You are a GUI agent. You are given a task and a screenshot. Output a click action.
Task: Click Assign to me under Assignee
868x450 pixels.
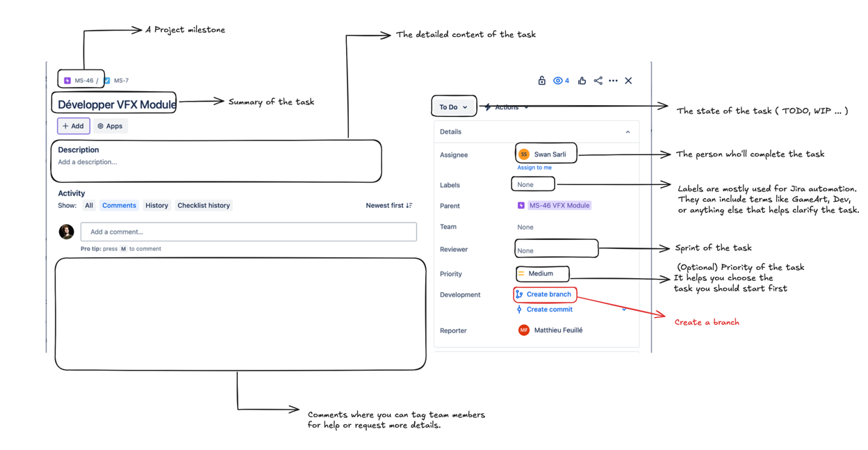pyautogui.click(x=534, y=167)
